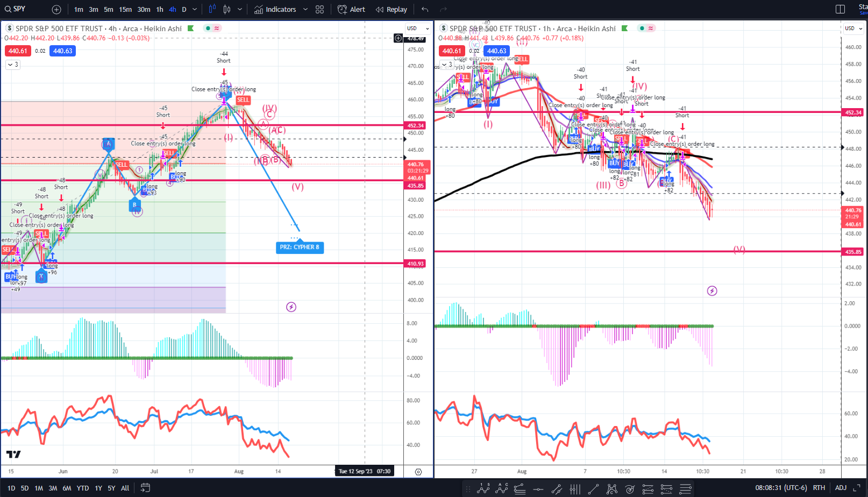The height and width of the screenshot is (497, 868).
Task: Undo the last chart action
Action: coord(425,9)
